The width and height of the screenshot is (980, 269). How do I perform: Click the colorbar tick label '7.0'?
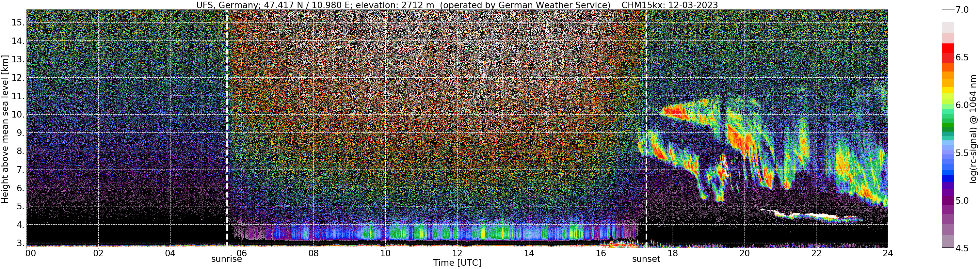click(x=962, y=9)
